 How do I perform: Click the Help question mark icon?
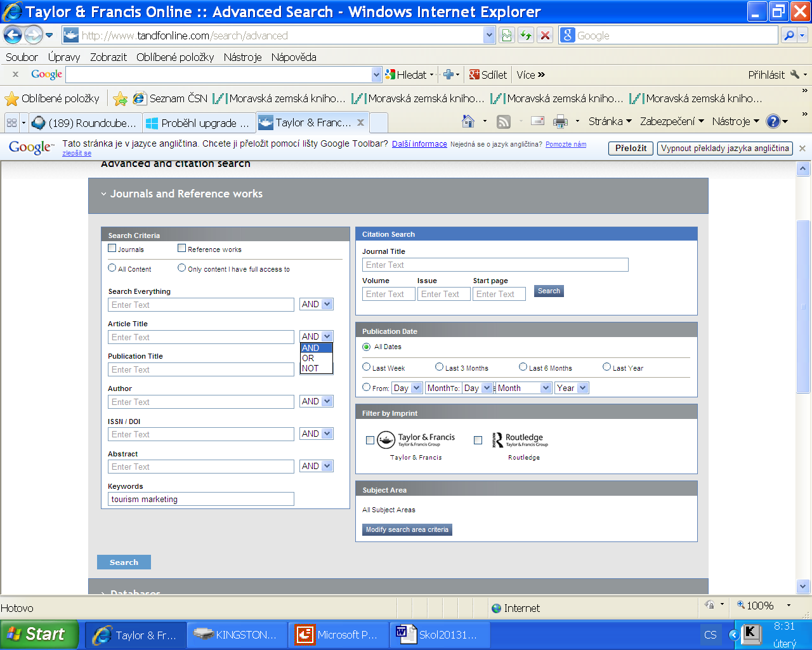pos(773,121)
